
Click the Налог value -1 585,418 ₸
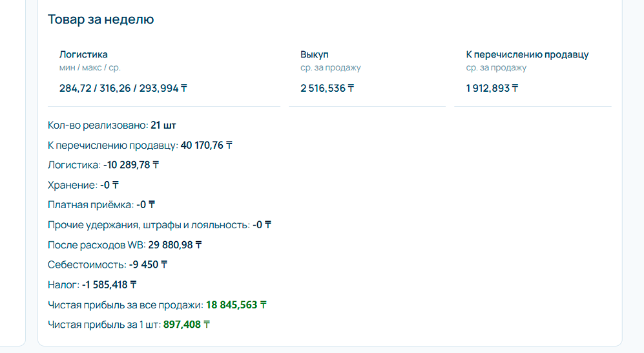tap(109, 284)
